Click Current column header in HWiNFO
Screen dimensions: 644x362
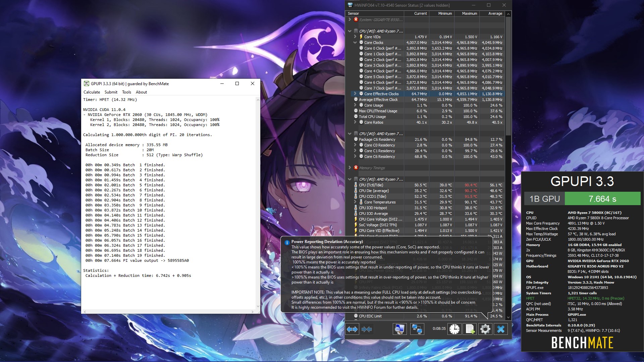416,13
